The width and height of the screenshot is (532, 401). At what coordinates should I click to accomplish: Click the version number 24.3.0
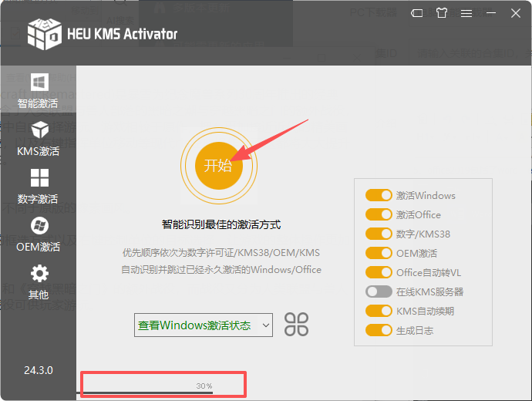click(x=39, y=370)
